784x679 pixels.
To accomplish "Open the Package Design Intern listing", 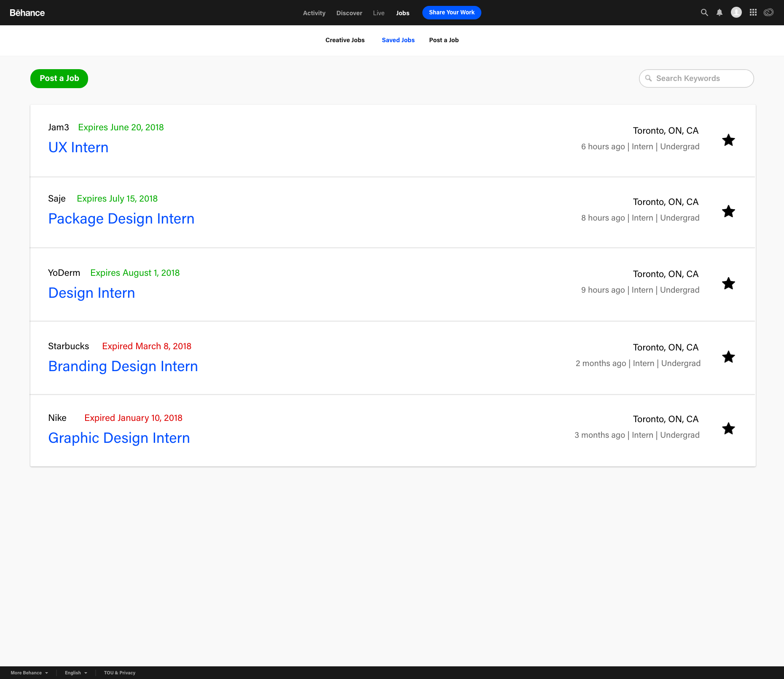I will (121, 219).
